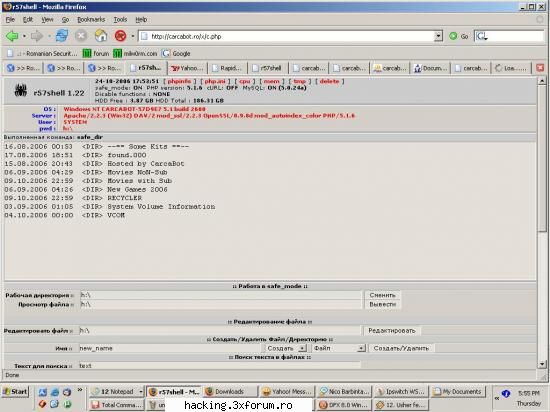The width and height of the screenshot is (550, 412).
Task: Click the 'New Games 2006' directory row
Action: [x=86, y=189]
